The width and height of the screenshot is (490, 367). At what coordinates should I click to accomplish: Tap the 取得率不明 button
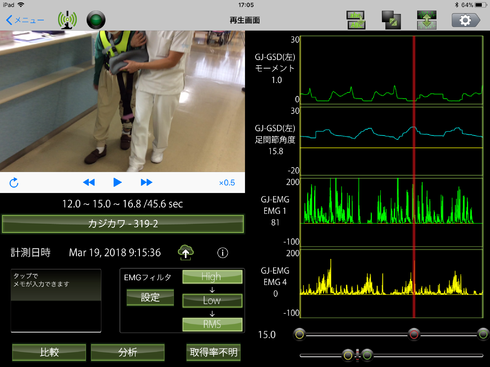pyautogui.click(x=213, y=352)
